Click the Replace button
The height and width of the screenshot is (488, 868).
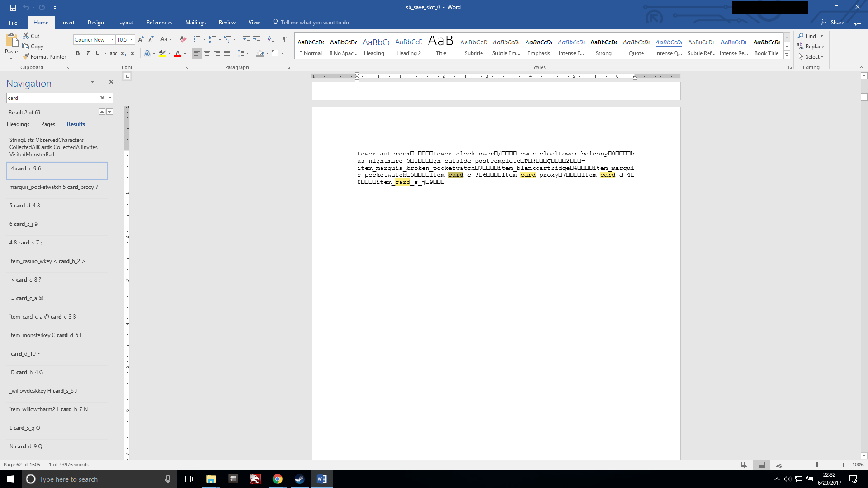coord(811,46)
